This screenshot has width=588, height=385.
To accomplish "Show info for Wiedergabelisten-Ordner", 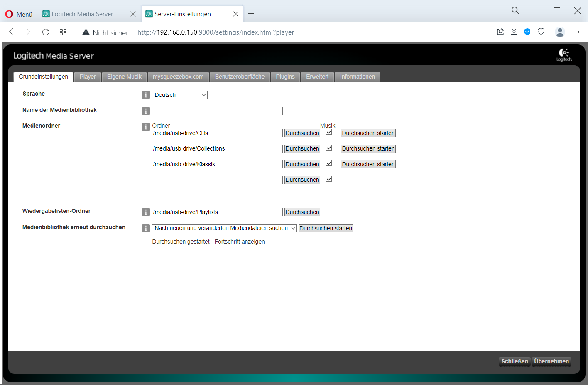I will pyautogui.click(x=145, y=212).
